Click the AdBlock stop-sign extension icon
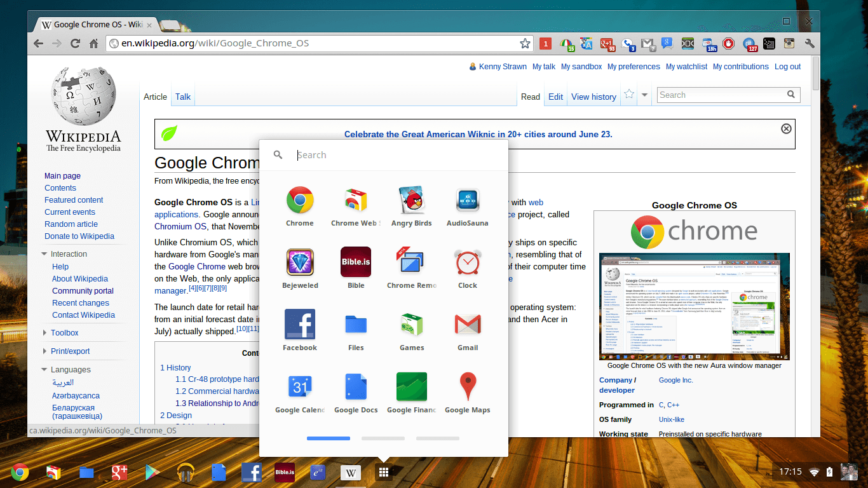 (x=728, y=44)
